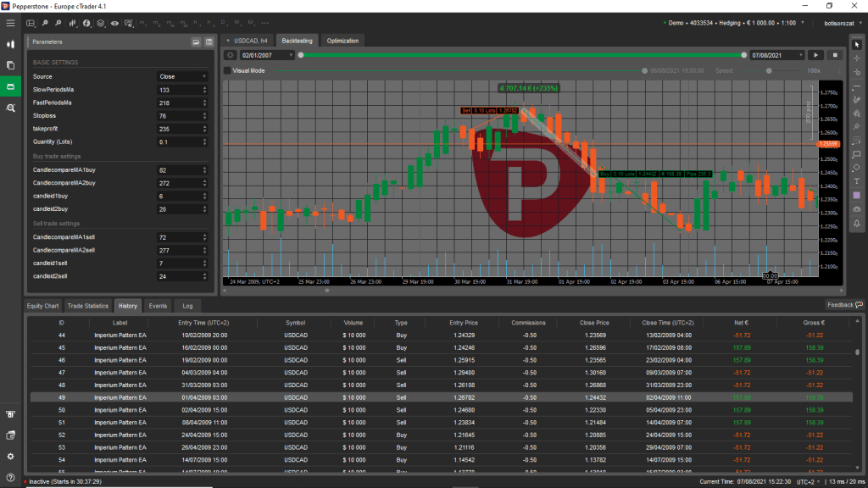Open backtesting settings gear icon

[x=230, y=55]
